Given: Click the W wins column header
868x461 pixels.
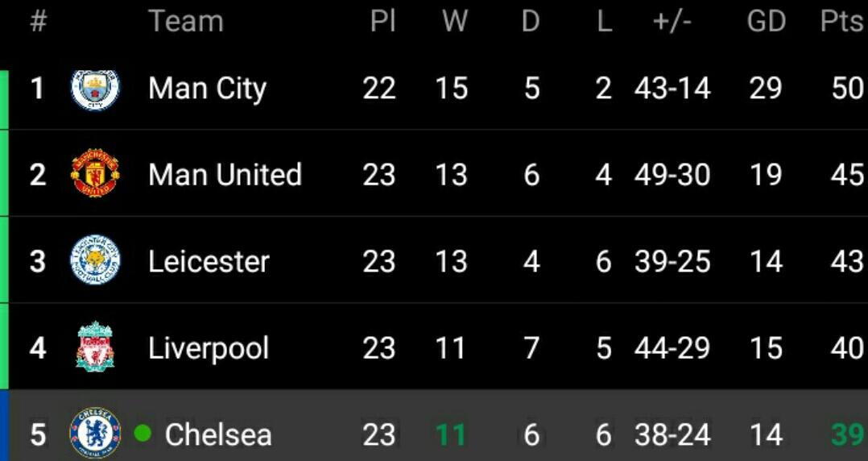Looking at the screenshot, I should click(455, 22).
